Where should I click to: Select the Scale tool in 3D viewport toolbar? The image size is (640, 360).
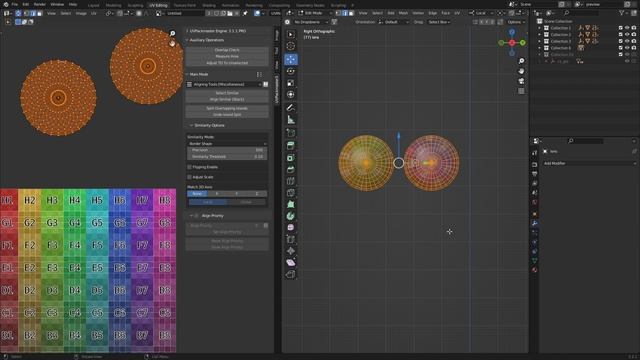(291, 83)
